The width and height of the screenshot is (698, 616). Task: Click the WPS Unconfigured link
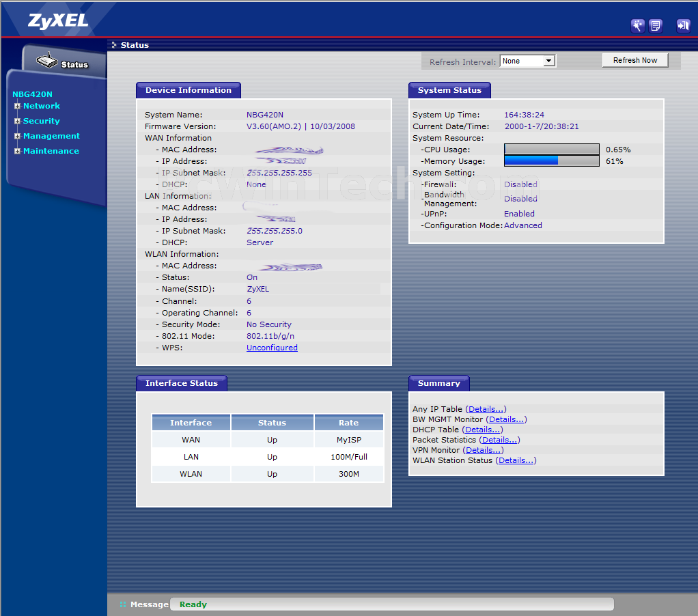point(272,348)
